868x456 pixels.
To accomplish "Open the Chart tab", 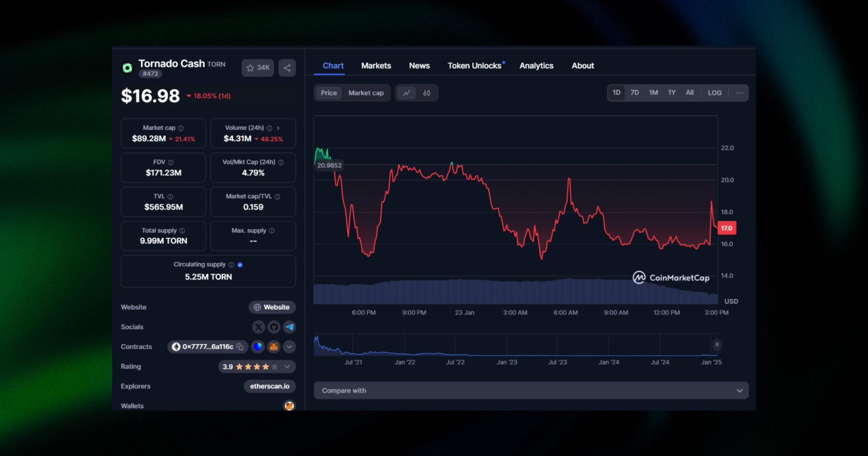I will point(333,66).
